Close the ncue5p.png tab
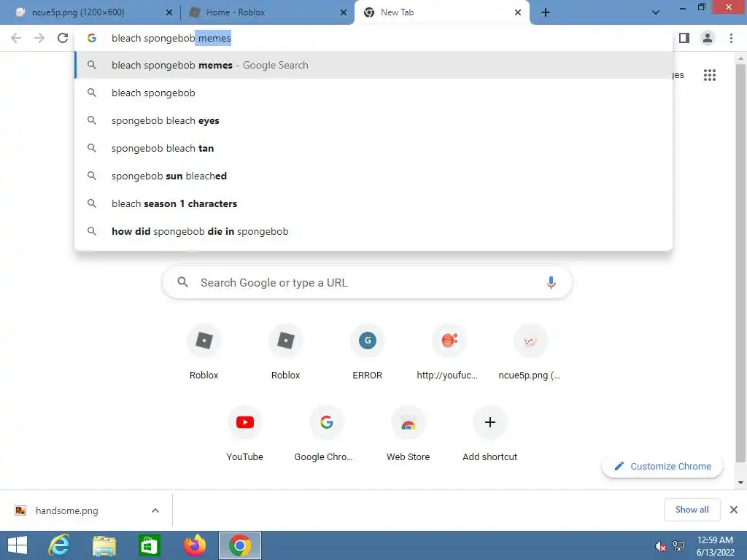This screenshot has width=747, height=560. tap(169, 12)
